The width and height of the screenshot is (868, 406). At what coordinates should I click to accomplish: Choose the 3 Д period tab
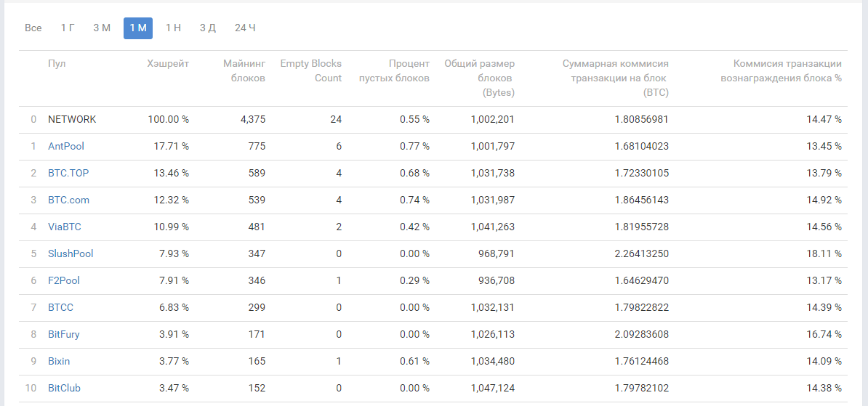[208, 28]
